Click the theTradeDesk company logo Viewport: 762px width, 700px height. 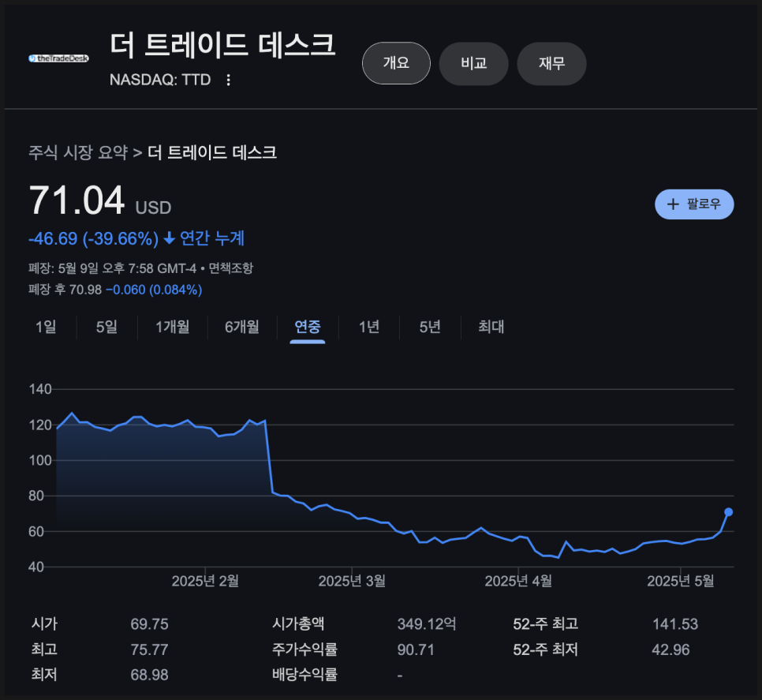click(58, 58)
